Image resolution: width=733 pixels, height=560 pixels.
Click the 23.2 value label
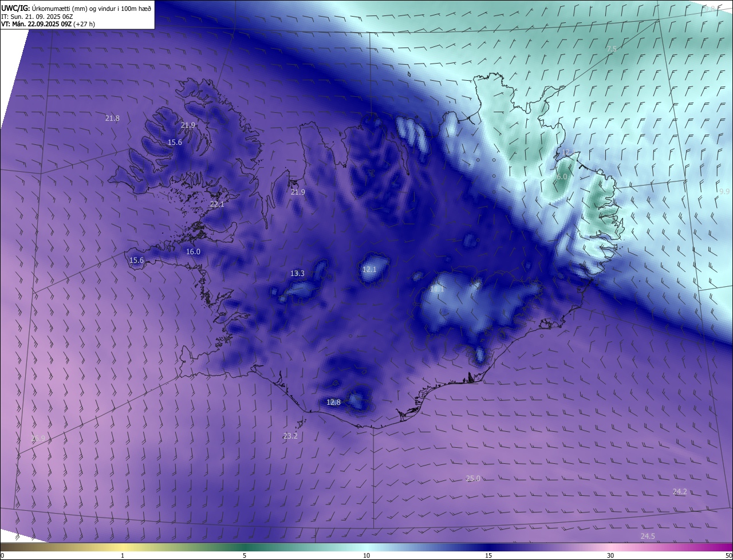(x=290, y=436)
